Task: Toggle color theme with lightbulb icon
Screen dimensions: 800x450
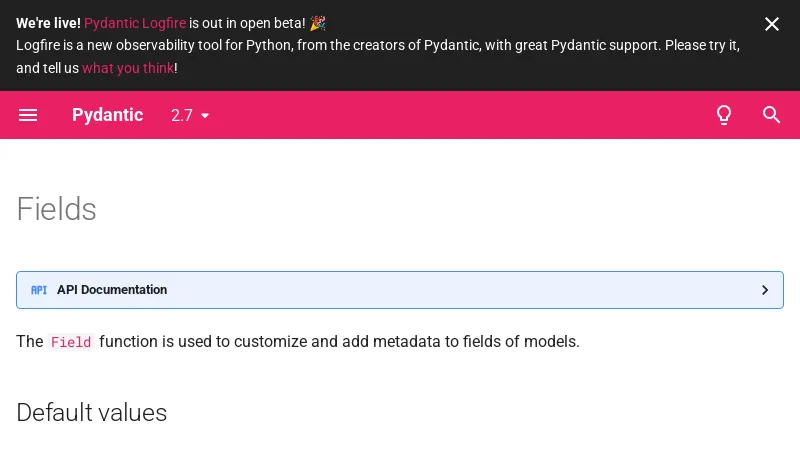Action: [x=724, y=115]
